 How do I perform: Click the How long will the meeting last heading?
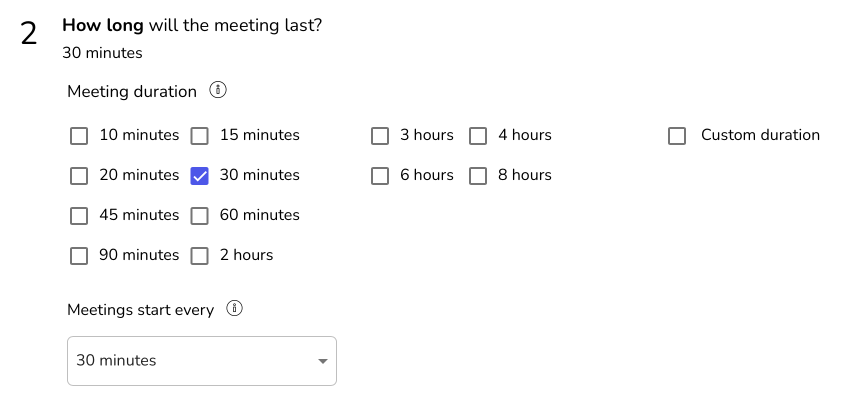coord(192,25)
